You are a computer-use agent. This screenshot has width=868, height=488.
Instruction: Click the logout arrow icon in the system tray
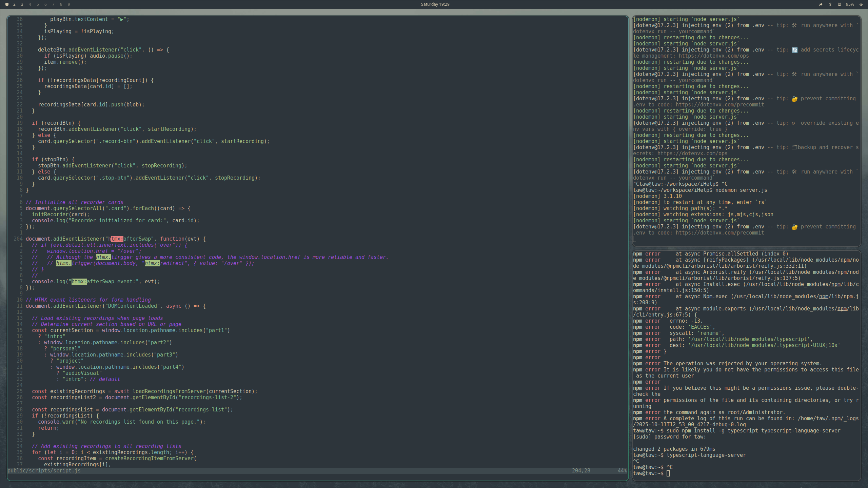pyautogui.click(x=821, y=4)
